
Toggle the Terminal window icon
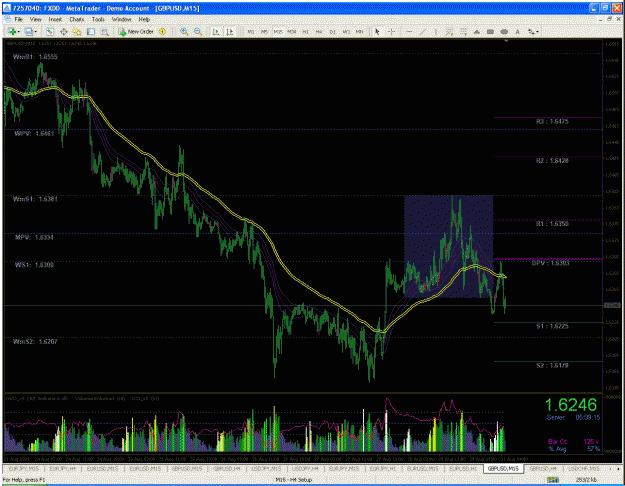pyautogui.click(x=91, y=31)
